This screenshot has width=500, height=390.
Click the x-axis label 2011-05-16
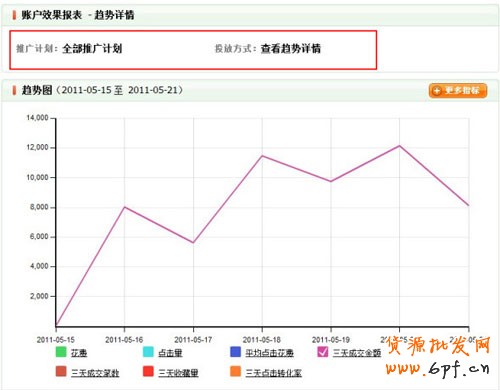click(x=124, y=340)
